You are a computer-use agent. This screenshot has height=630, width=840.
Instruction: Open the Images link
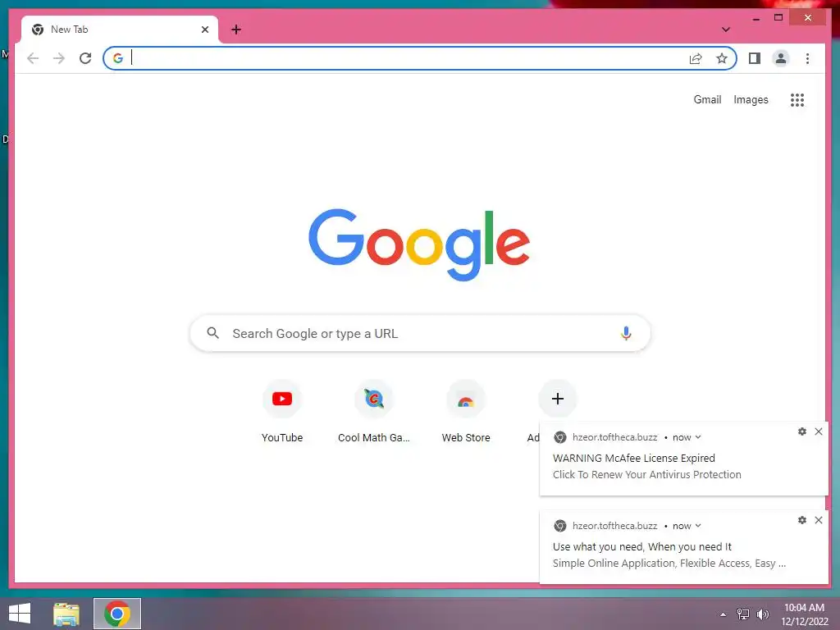[751, 99]
